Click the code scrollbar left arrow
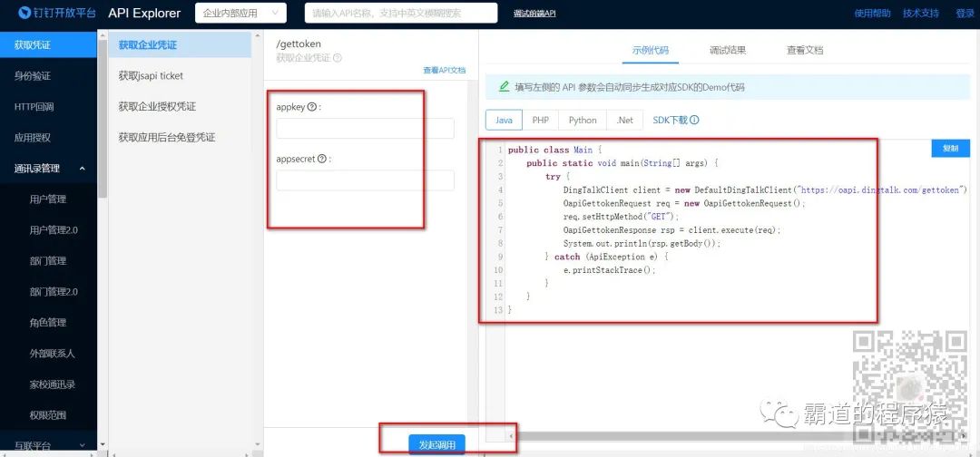 tap(512, 435)
